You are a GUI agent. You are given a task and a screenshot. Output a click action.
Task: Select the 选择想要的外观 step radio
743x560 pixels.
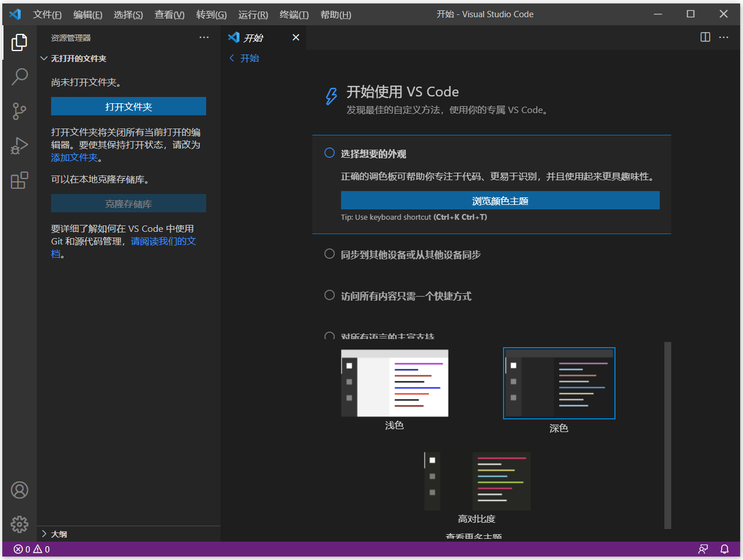pos(330,153)
